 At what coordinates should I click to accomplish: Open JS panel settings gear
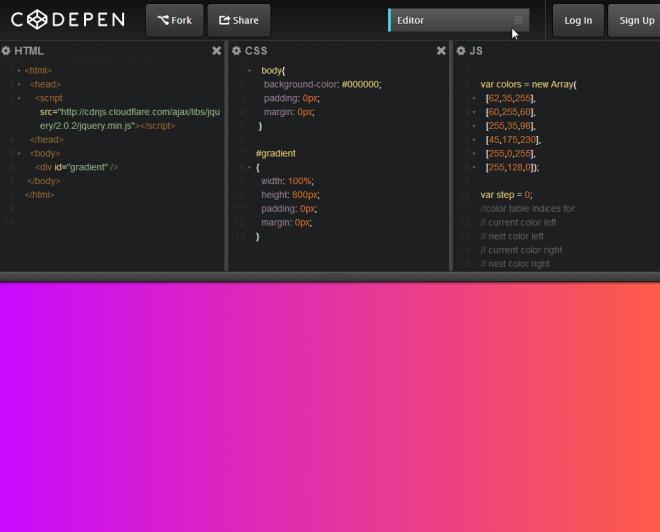461,51
